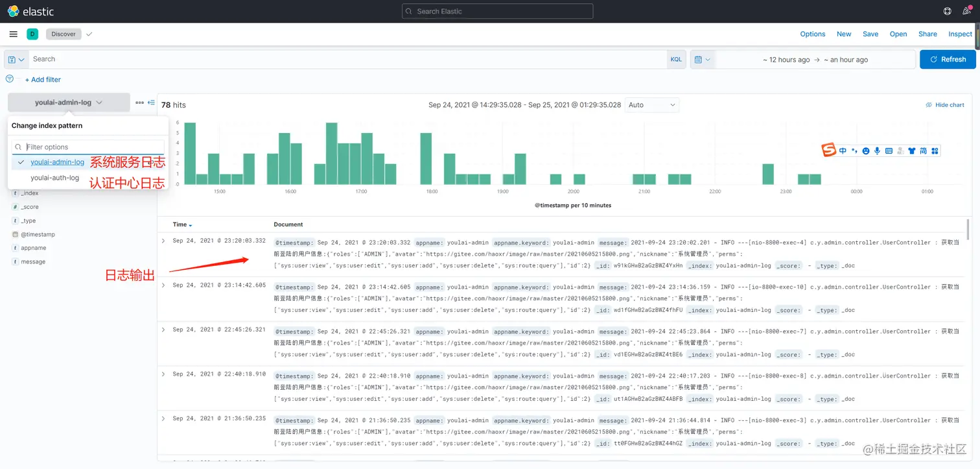Click the '~ an hour ago' end date
Viewport: 980px width, 469px height.
(846, 60)
